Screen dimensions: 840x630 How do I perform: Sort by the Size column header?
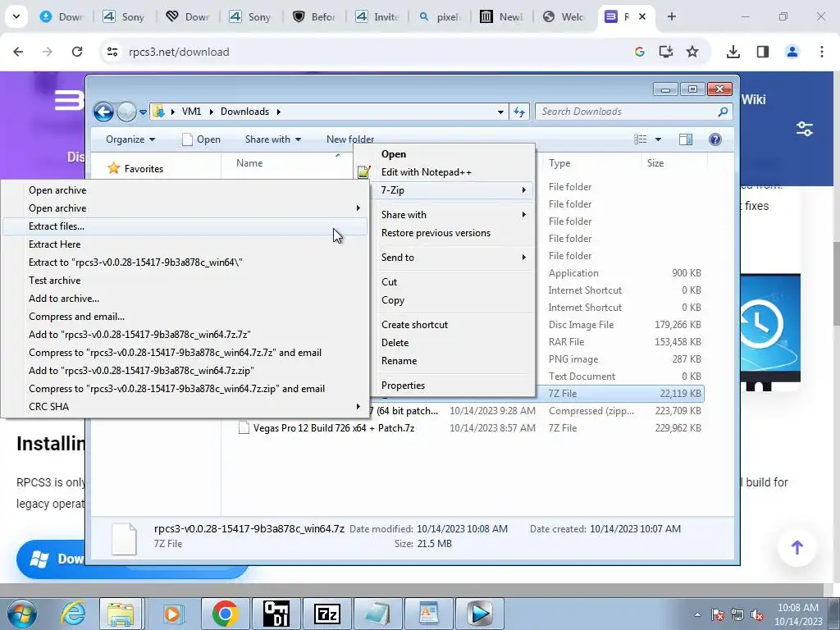point(674,163)
